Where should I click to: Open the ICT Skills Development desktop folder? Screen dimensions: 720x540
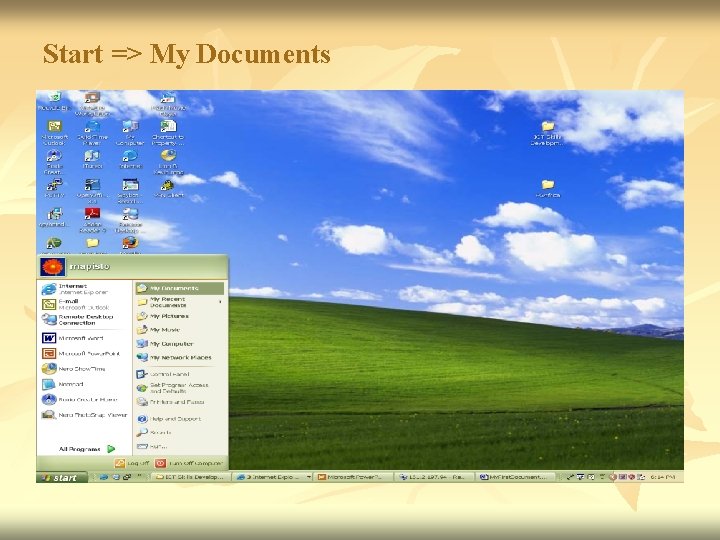pos(547,133)
